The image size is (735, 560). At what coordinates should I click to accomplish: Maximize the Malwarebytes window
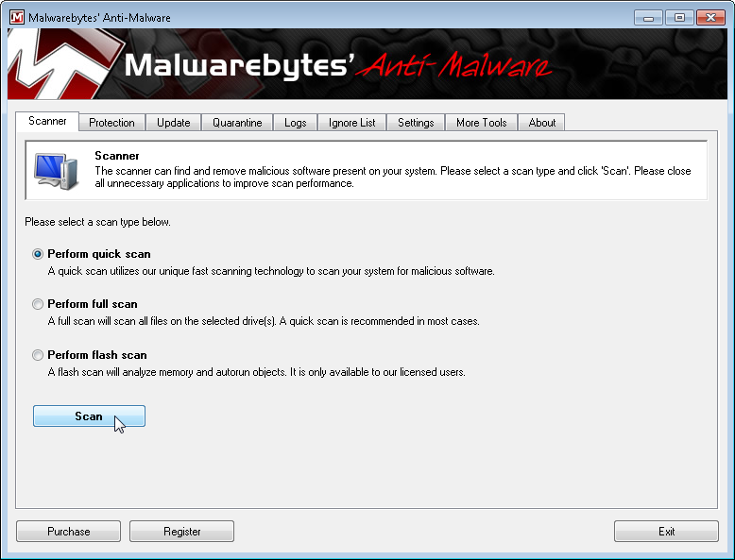click(679, 18)
